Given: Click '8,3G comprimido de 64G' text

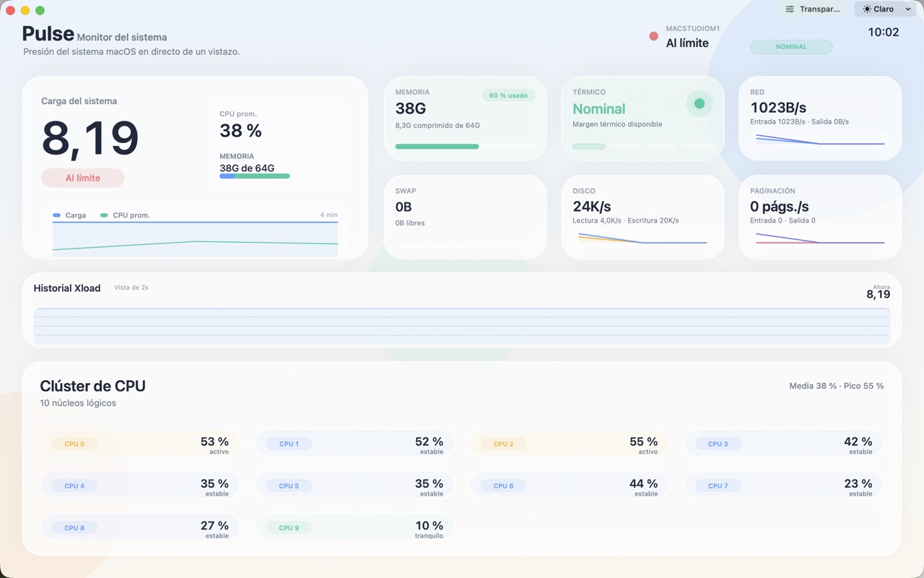Looking at the screenshot, I should coord(437,126).
